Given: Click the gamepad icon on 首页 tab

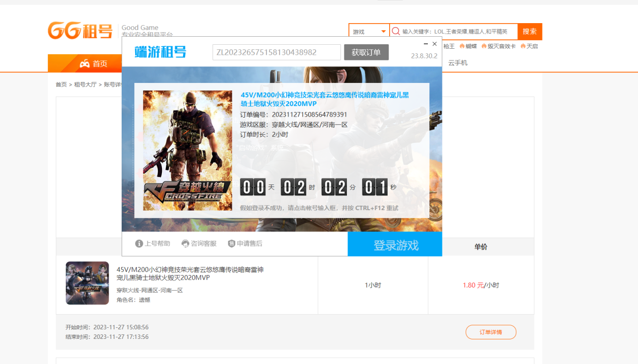Looking at the screenshot, I should tap(84, 63).
